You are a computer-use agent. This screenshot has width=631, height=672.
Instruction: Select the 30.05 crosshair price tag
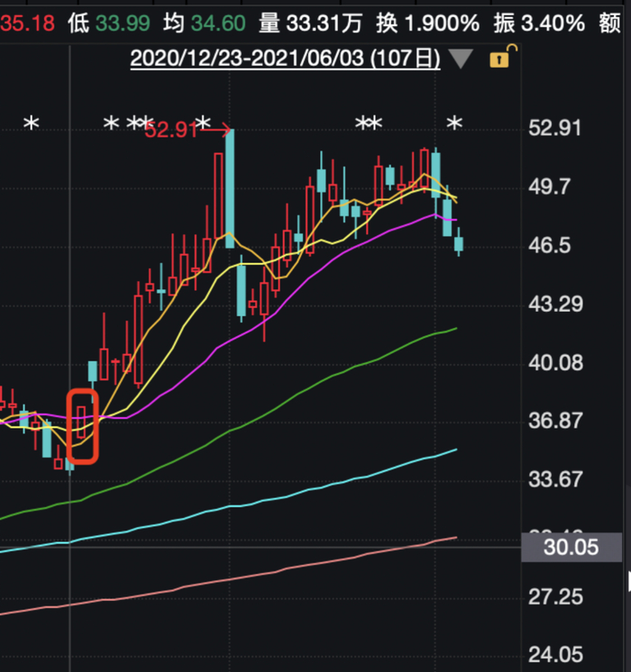coord(571,548)
